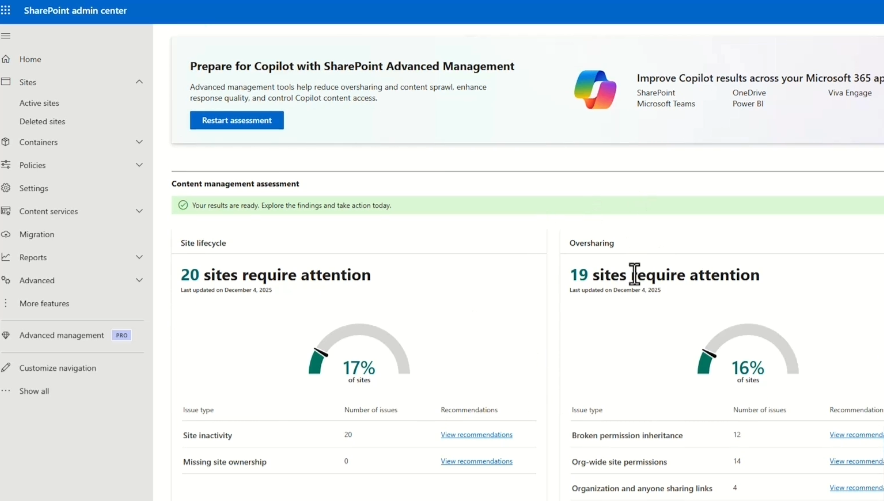Click the Home icon in sidebar
The height and width of the screenshot is (501, 884).
[6, 59]
